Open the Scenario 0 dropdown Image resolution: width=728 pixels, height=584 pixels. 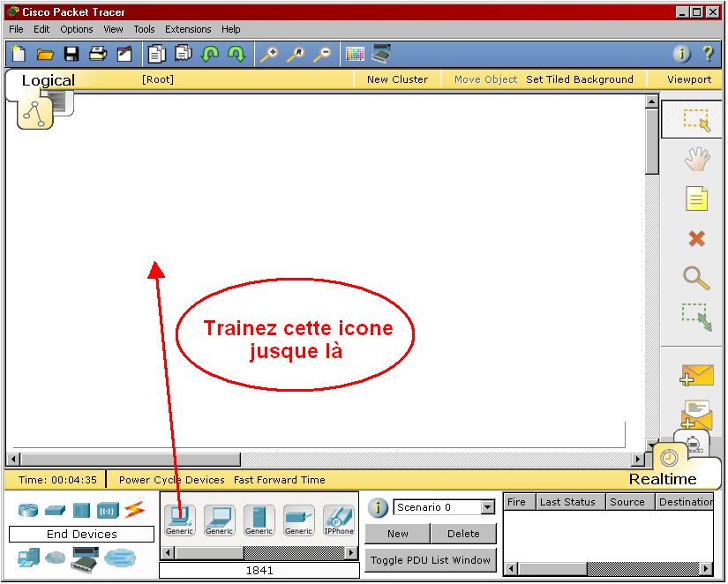tap(487, 507)
